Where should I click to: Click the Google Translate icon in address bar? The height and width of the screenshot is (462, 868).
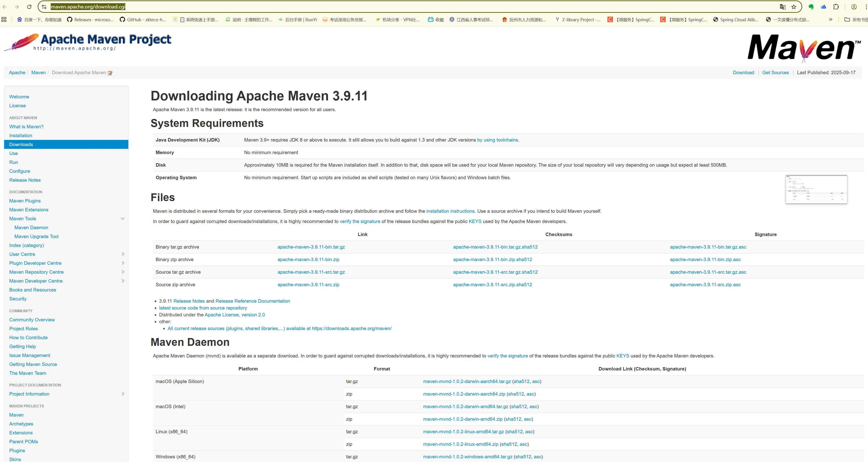pos(782,7)
